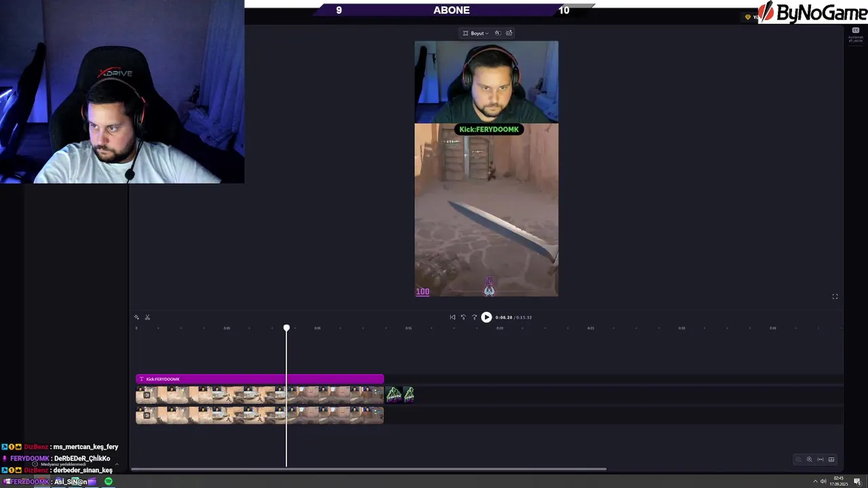868x488 pixels.
Task: Click the 0:10 mark on timeline ruler
Action: pos(317,328)
